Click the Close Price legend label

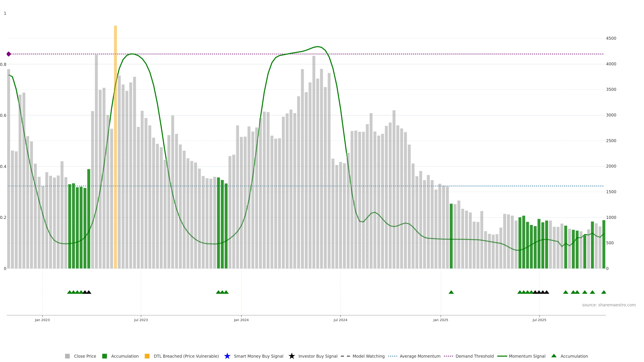tap(85, 356)
